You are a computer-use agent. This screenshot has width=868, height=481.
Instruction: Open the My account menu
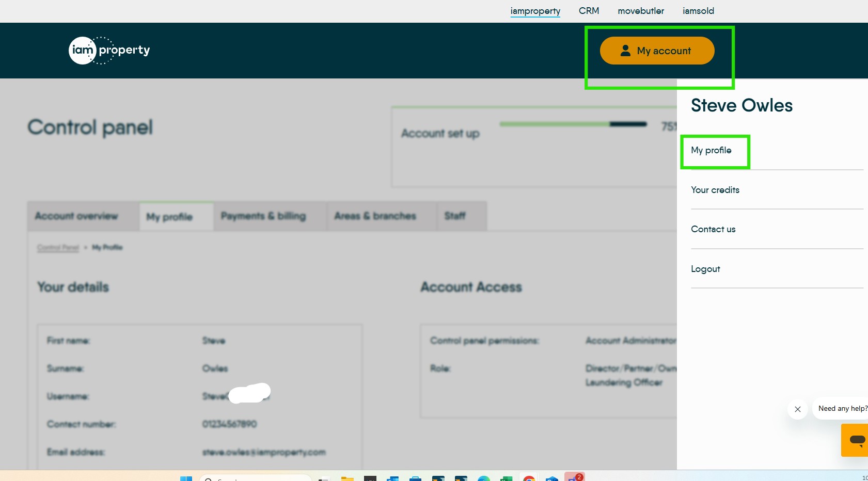(x=657, y=51)
